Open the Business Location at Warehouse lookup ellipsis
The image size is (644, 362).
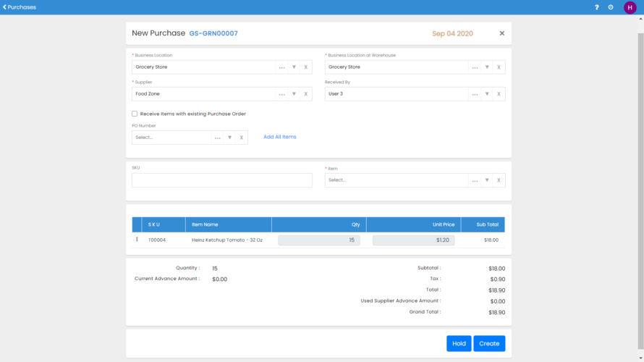(x=475, y=67)
